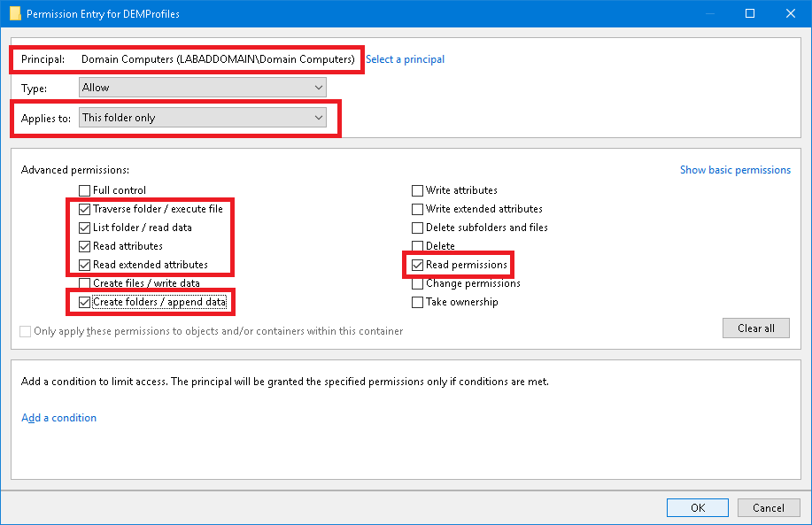The width and height of the screenshot is (812, 525).
Task: Check Delete subfolders and files
Action: point(418,228)
